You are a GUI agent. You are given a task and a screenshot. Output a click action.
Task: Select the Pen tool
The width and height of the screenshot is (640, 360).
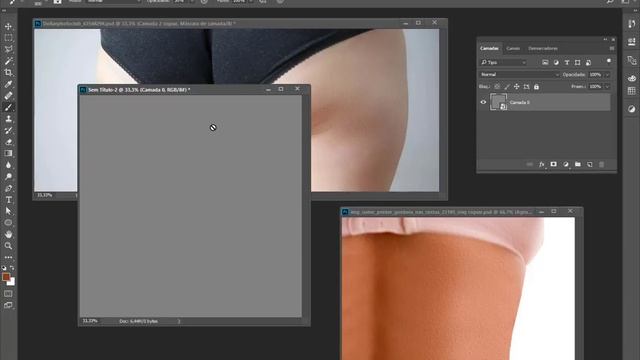(x=8, y=188)
